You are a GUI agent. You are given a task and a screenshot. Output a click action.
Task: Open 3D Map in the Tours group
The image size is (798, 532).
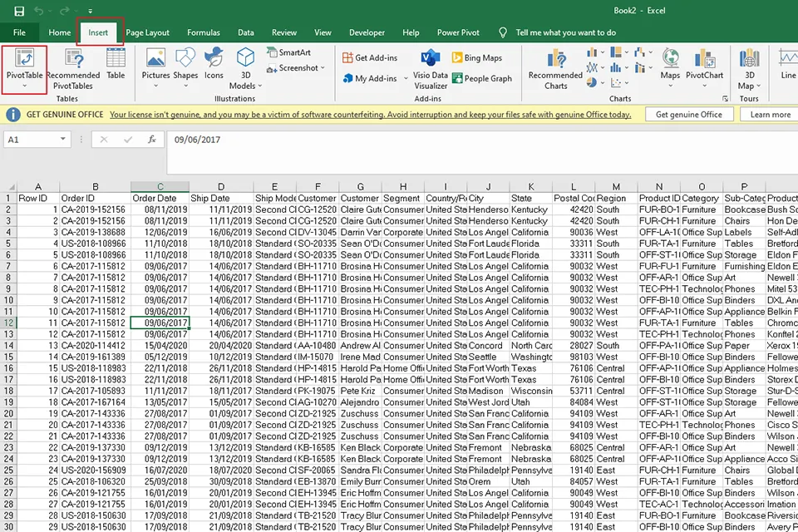[749, 71]
